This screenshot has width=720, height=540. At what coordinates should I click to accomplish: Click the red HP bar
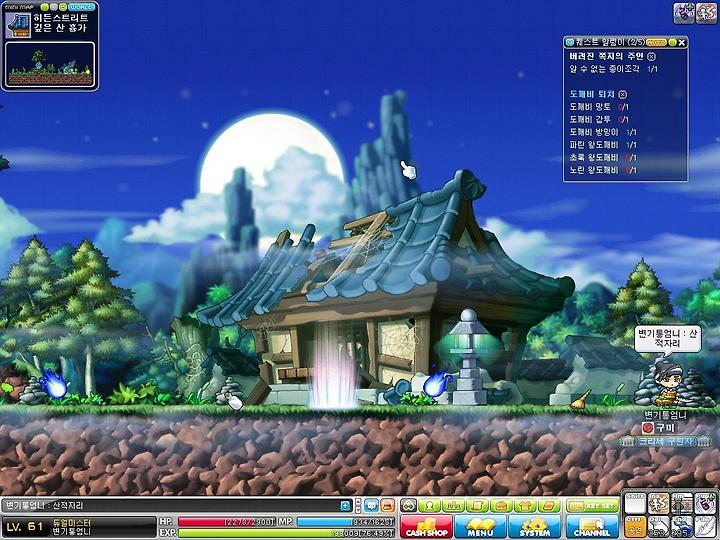click(x=227, y=522)
